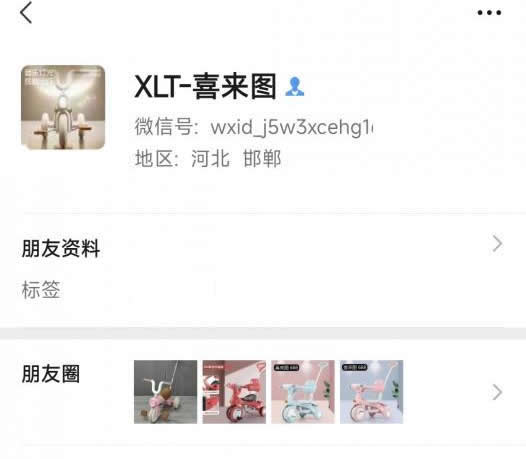Open the three-dot more options menu
This screenshot has width=526, height=459.
(489, 13)
